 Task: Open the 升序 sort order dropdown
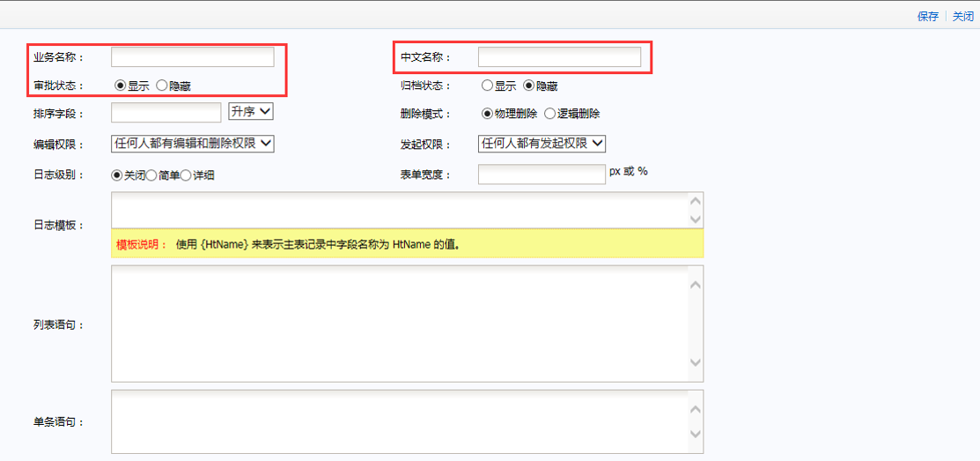point(252,111)
